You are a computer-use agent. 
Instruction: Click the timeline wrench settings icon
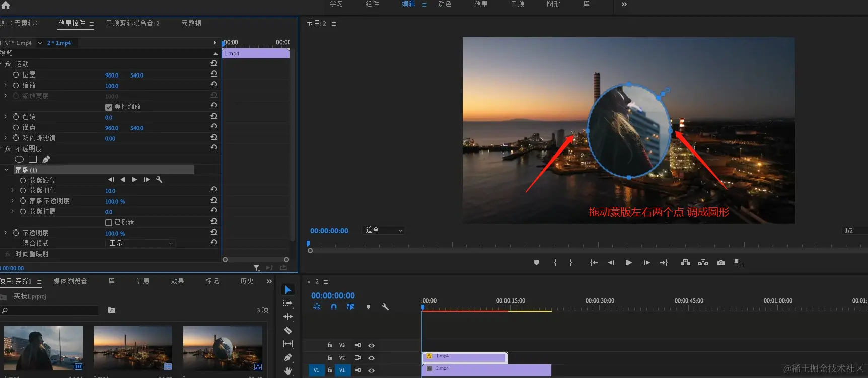point(385,307)
